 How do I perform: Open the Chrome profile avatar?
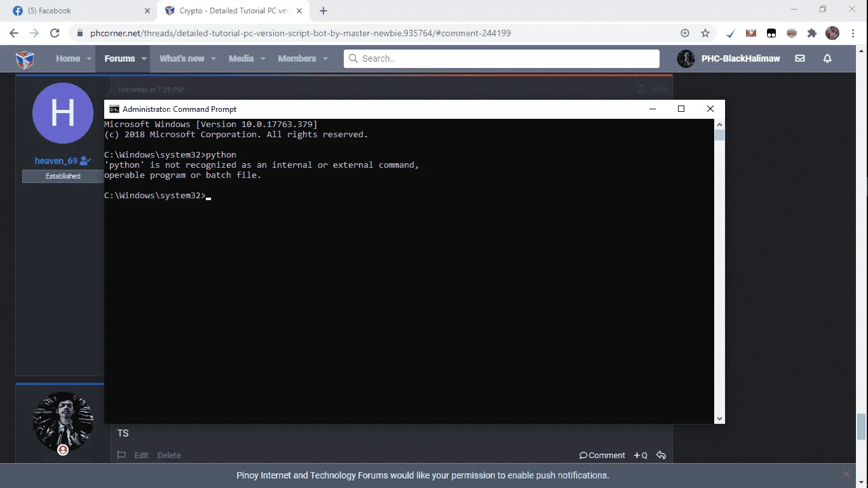(x=832, y=33)
